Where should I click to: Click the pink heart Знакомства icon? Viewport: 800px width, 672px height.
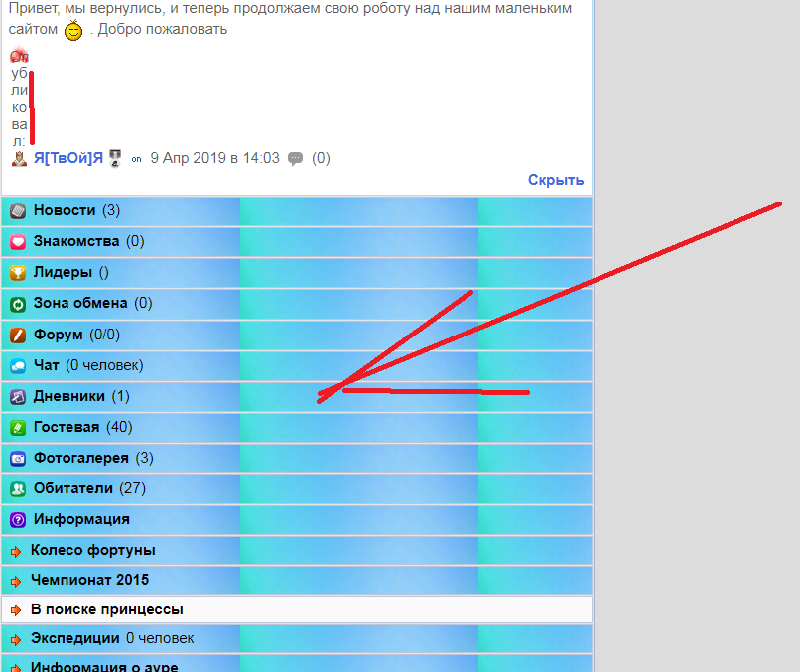click(x=18, y=241)
